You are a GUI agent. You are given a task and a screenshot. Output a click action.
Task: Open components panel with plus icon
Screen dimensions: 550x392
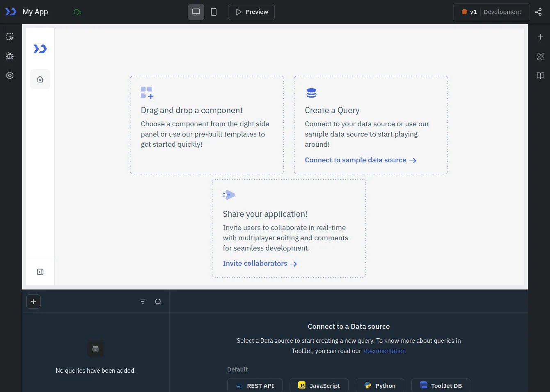click(x=540, y=37)
